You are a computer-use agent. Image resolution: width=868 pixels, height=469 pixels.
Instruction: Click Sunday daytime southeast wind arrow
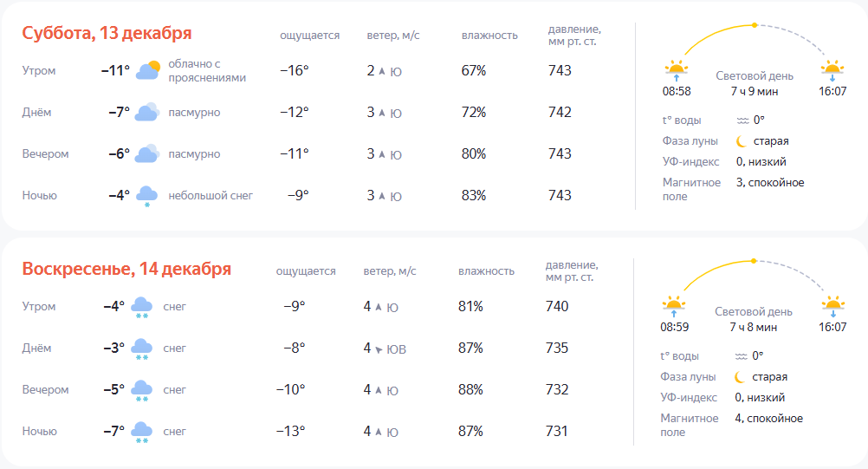[x=379, y=349]
